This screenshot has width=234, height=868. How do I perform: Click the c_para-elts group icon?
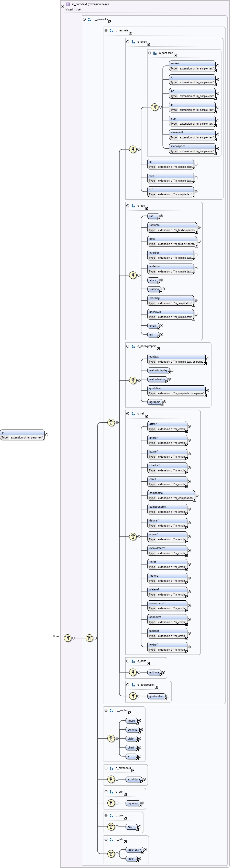pos(90,20)
